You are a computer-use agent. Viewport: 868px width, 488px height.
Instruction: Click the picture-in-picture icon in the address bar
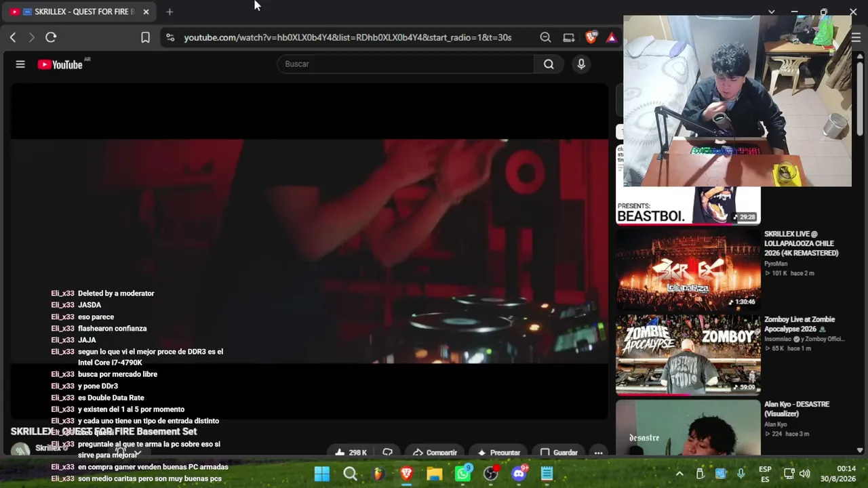coord(569,37)
